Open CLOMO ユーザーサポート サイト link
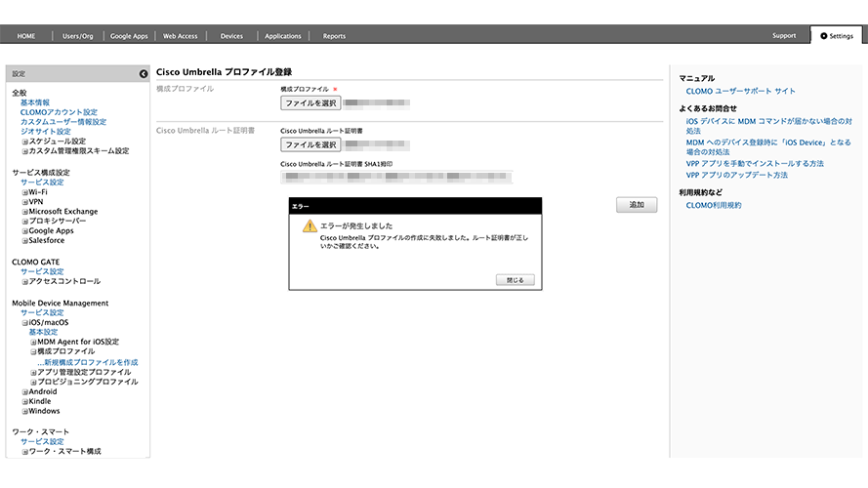The width and height of the screenshot is (868, 488). tap(741, 92)
